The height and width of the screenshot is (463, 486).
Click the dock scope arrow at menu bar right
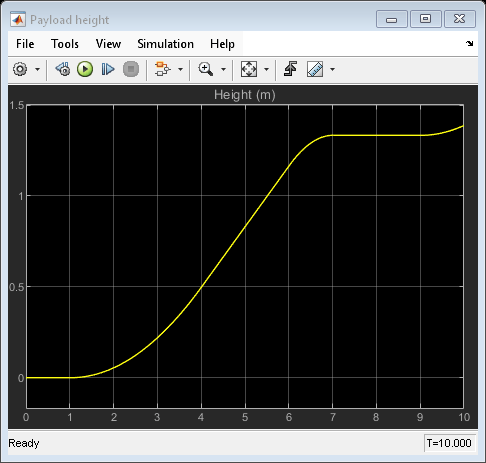(x=470, y=43)
